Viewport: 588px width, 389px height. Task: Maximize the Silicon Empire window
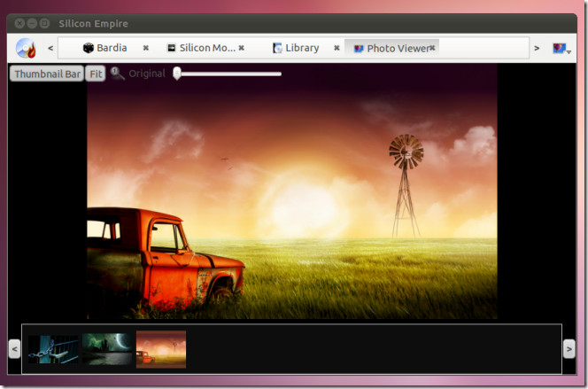pos(44,24)
